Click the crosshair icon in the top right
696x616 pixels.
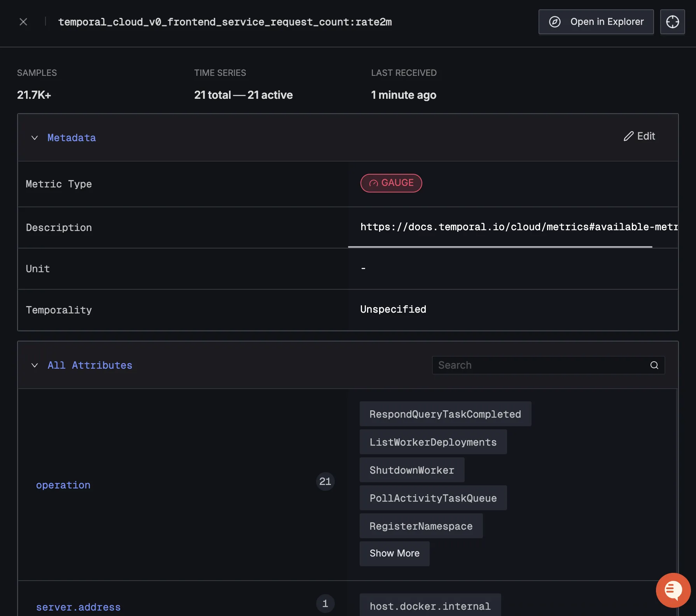(673, 22)
